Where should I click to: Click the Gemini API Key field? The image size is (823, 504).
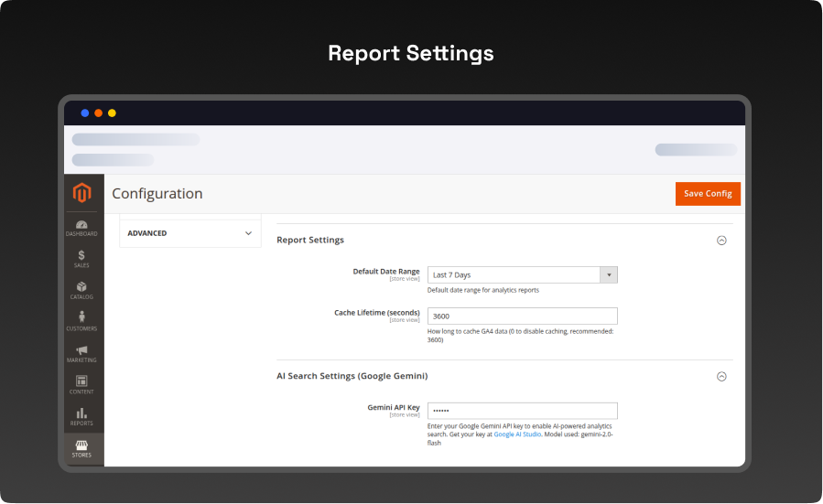point(522,411)
